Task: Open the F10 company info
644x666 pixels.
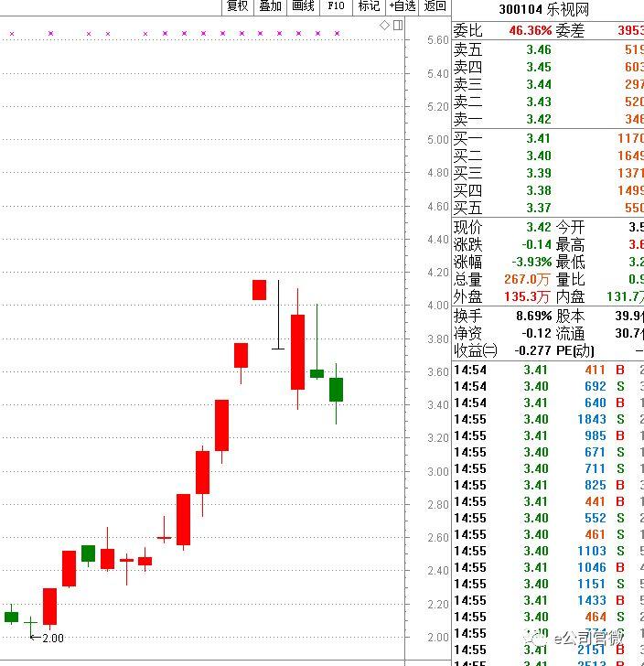Action: pos(336,6)
